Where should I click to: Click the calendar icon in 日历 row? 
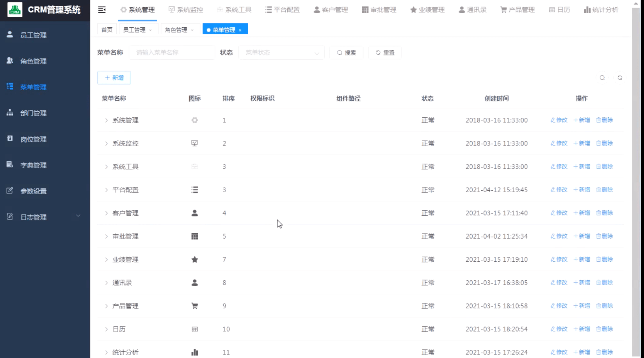tap(195, 329)
